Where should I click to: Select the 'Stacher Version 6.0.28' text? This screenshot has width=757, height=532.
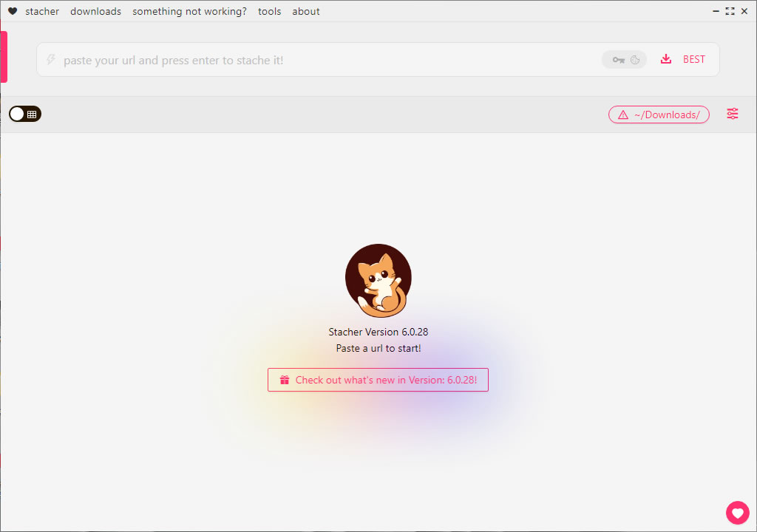378,332
